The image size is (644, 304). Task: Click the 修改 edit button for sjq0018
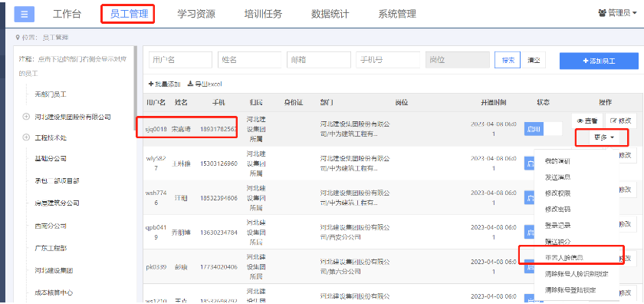tap(620, 121)
